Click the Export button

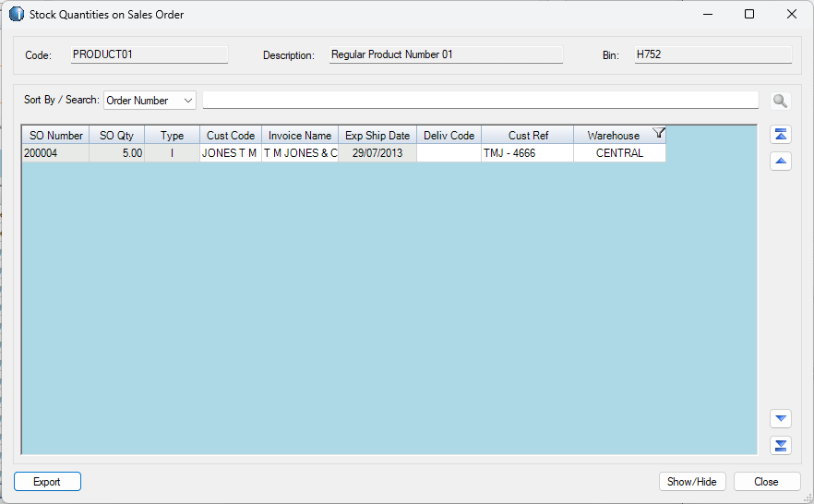click(47, 482)
